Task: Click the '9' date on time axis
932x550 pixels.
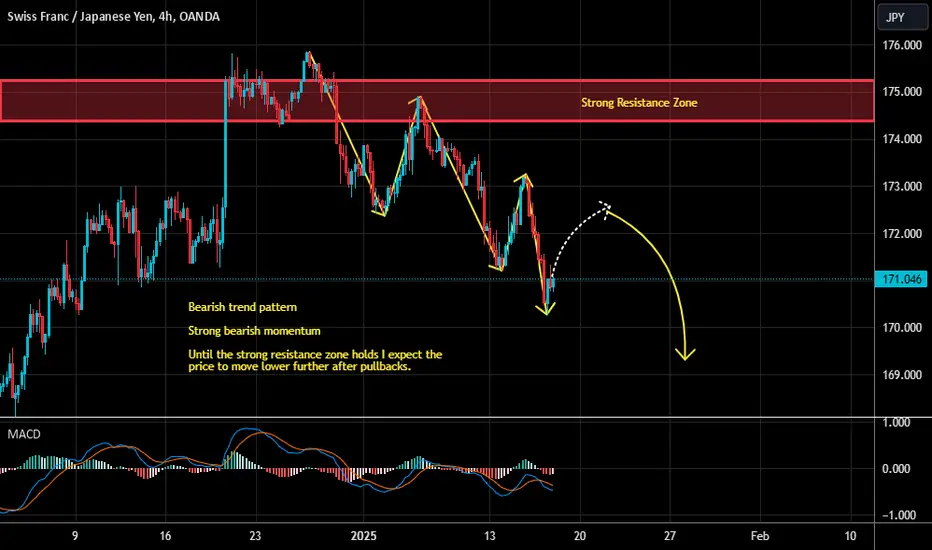Action: pyautogui.click(x=75, y=536)
